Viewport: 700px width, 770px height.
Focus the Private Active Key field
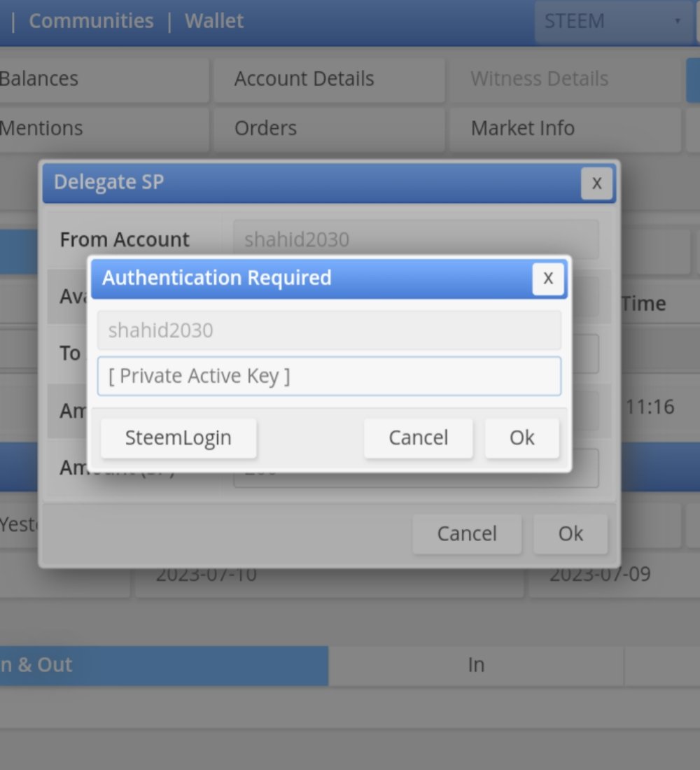click(329, 376)
